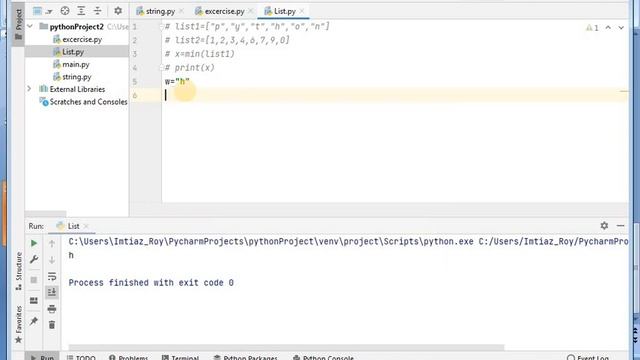Close the excercise.py editor tab
This screenshot has width=640, height=360.
(251, 11)
